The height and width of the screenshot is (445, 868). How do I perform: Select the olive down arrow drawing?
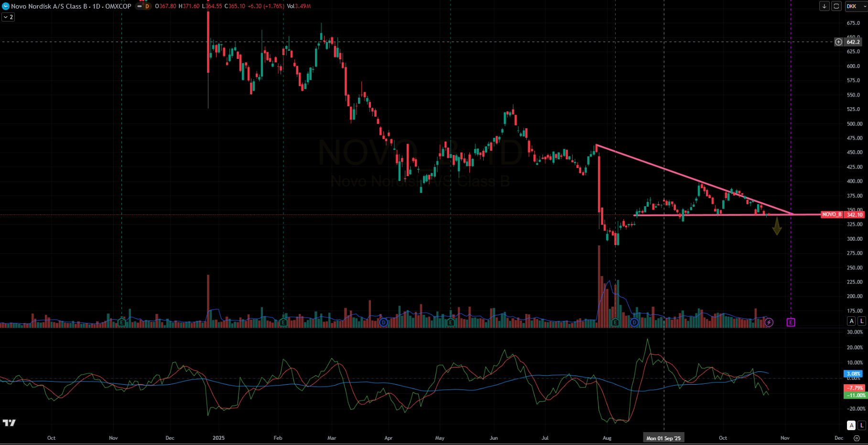tap(777, 226)
